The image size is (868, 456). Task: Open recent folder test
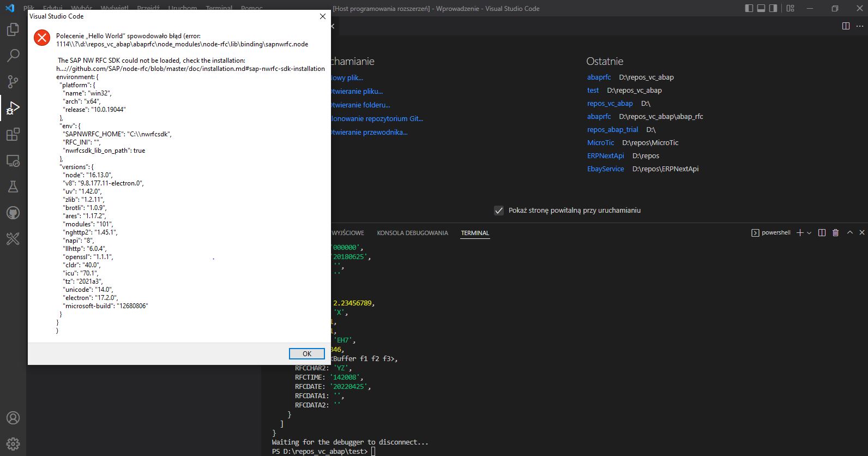[593, 91]
